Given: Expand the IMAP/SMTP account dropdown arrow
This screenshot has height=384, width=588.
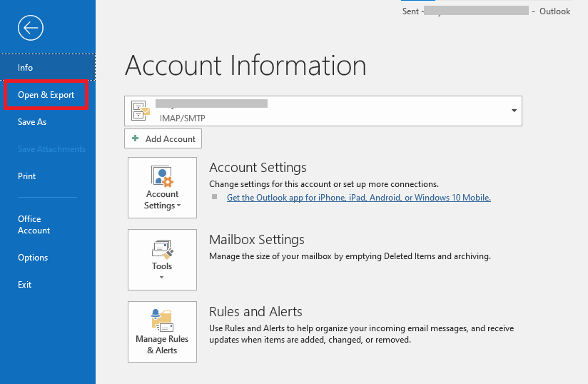Looking at the screenshot, I should [x=514, y=111].
